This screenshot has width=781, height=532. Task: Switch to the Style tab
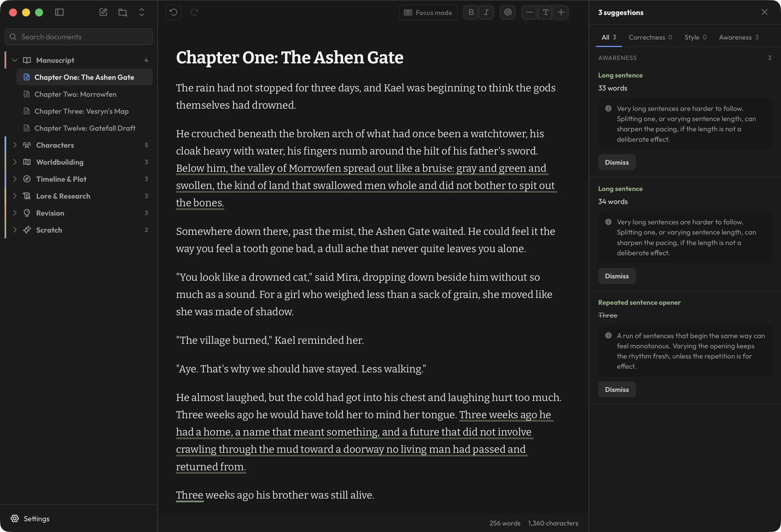695,37
